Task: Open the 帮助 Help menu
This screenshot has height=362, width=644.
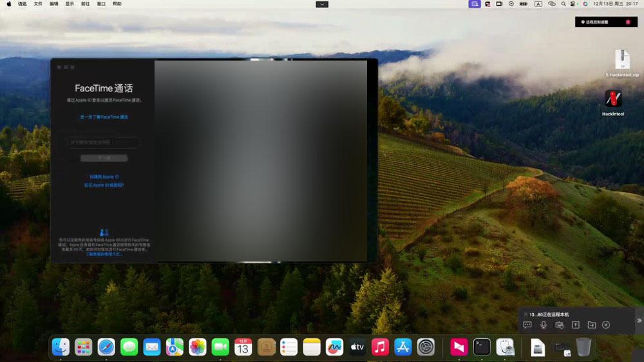Action: 117,4
